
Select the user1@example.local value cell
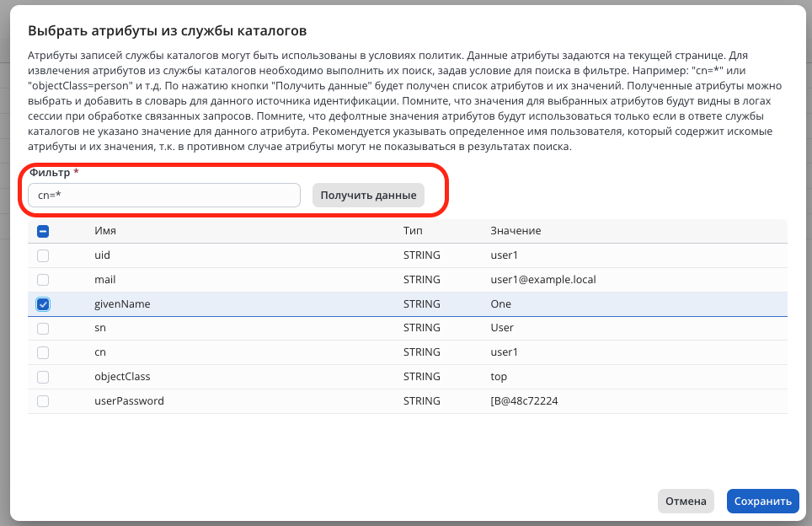click(542, 280)
